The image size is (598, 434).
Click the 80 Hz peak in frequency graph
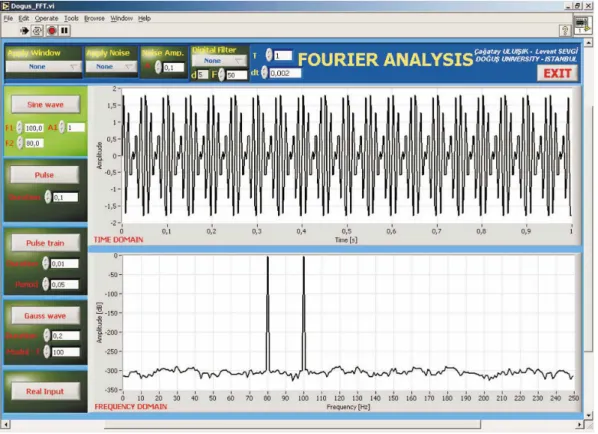click(268, 313)
